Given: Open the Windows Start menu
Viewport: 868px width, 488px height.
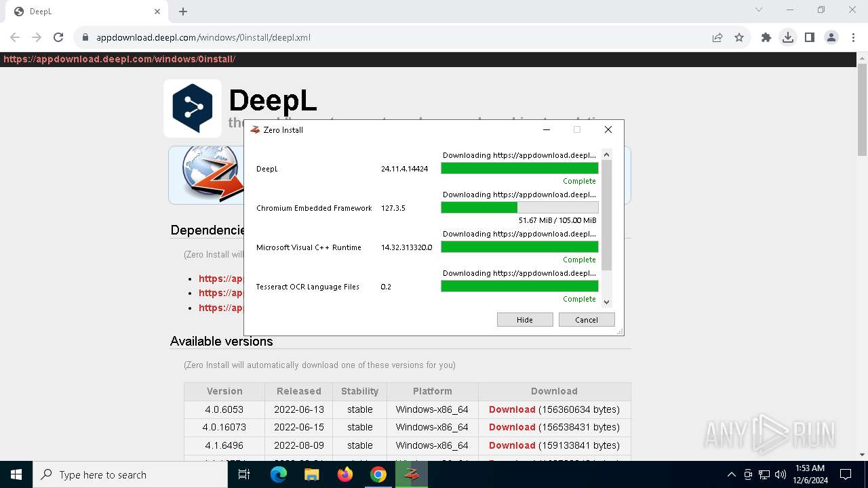Looking at the screenshot, I should pyautogui.click(x=16, y=474).
